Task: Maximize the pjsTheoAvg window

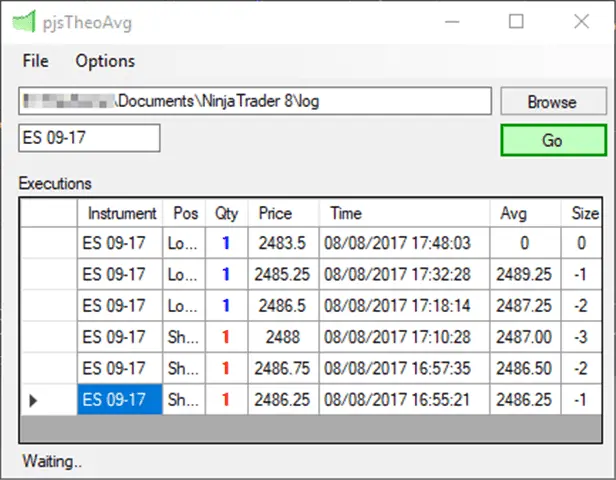Action: [x=516, y=22]
